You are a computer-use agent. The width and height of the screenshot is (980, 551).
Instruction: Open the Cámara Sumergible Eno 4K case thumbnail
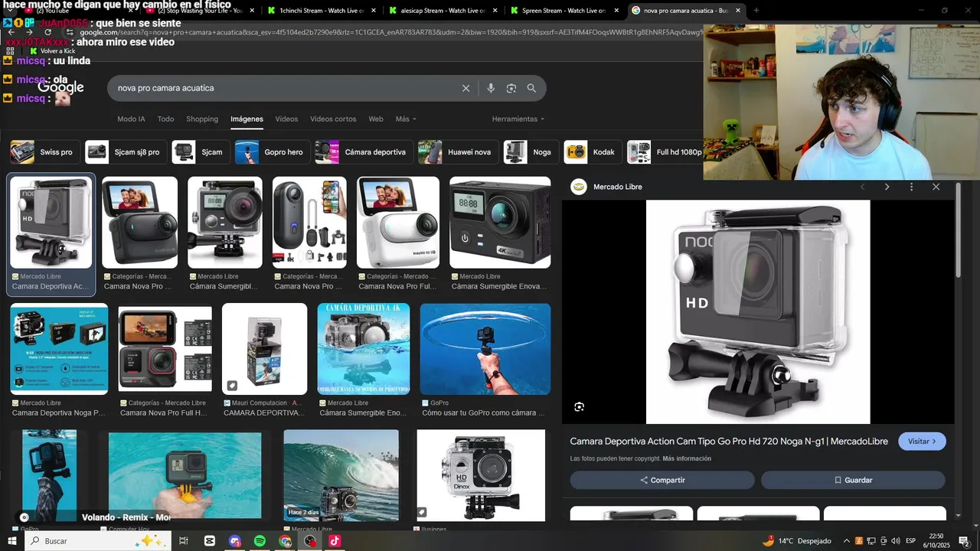click(x=364, y=349)
